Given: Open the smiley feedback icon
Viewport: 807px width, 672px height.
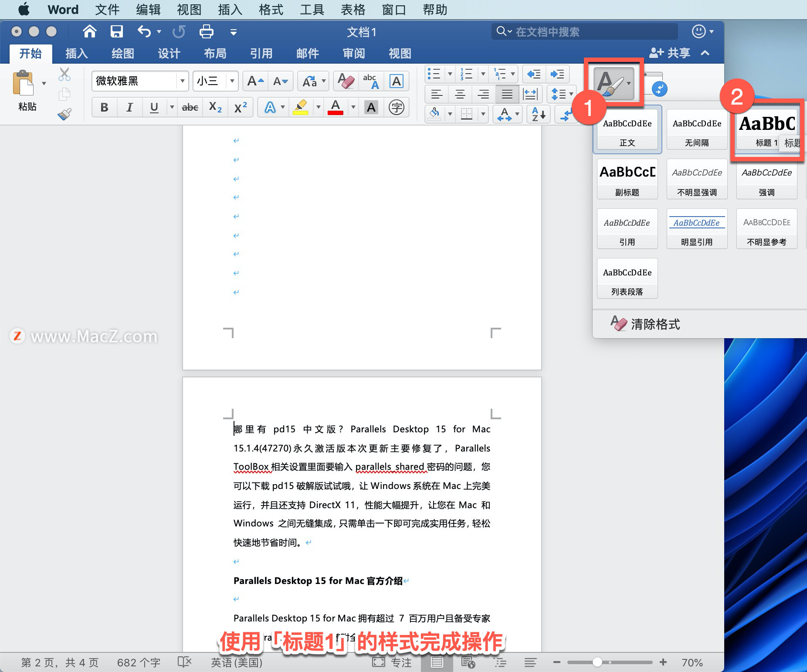Looking at the screenshot, I should [x=698, y=31].
